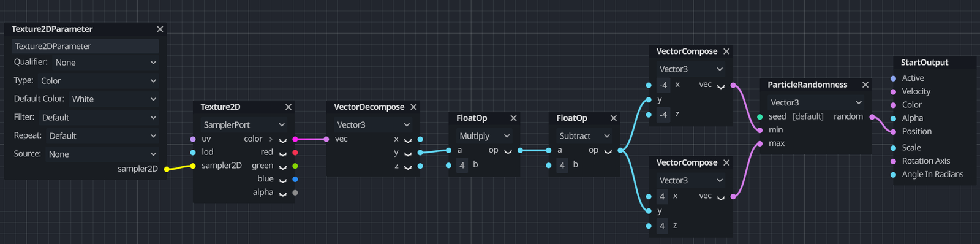The height and width of the screenshot is (244, 980).
Task: Open the Vector3 dropdown in top VectorCompose
Action: pyautogui.click(x=691, y=69)
